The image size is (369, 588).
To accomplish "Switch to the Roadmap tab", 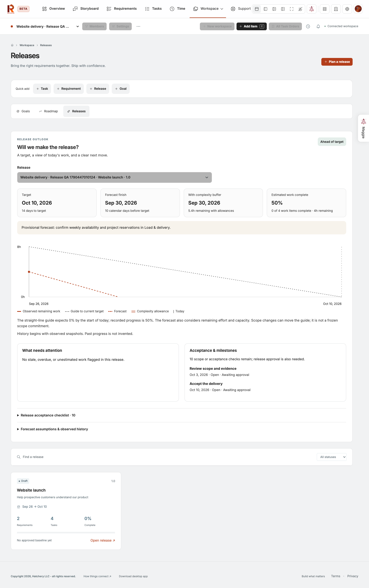I will click(x=48, y=111).
